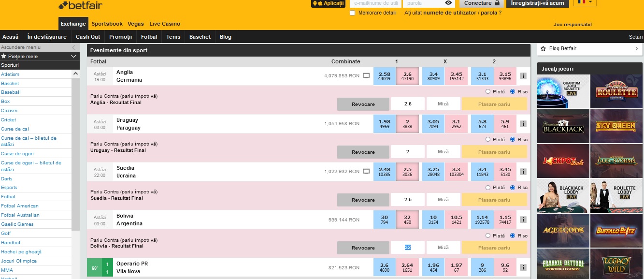Click the star icon beside Piețele mele

click(4, 56)
